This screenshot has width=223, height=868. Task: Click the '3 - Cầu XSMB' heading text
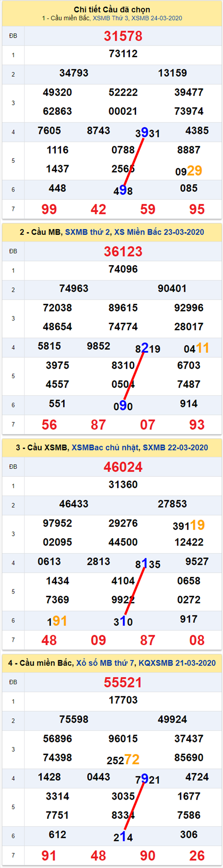coord(41,447)
